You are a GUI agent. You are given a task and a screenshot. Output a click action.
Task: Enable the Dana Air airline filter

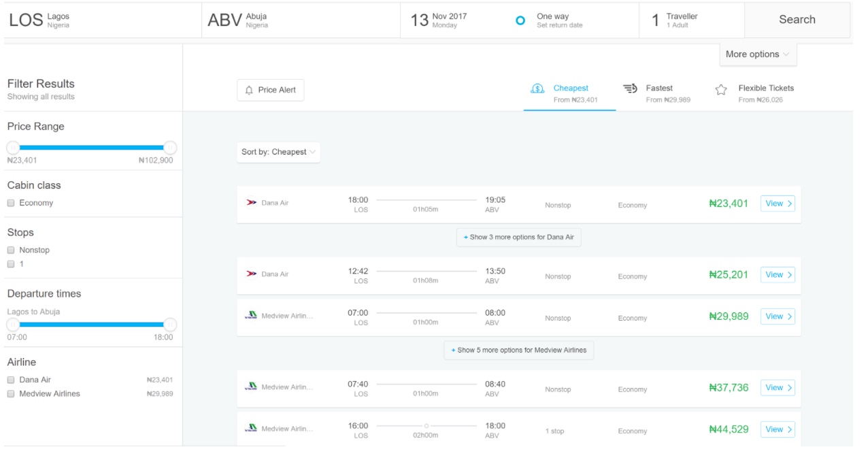tap(11, 381)
